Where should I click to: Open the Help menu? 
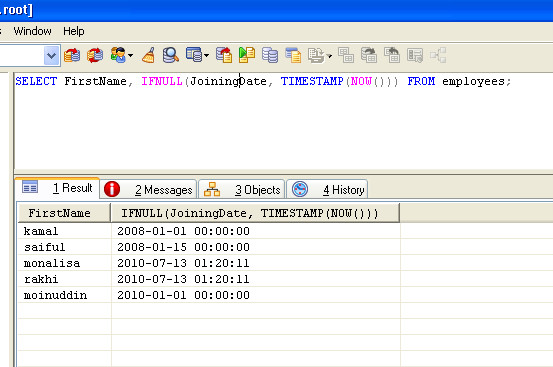pos(74,31)
